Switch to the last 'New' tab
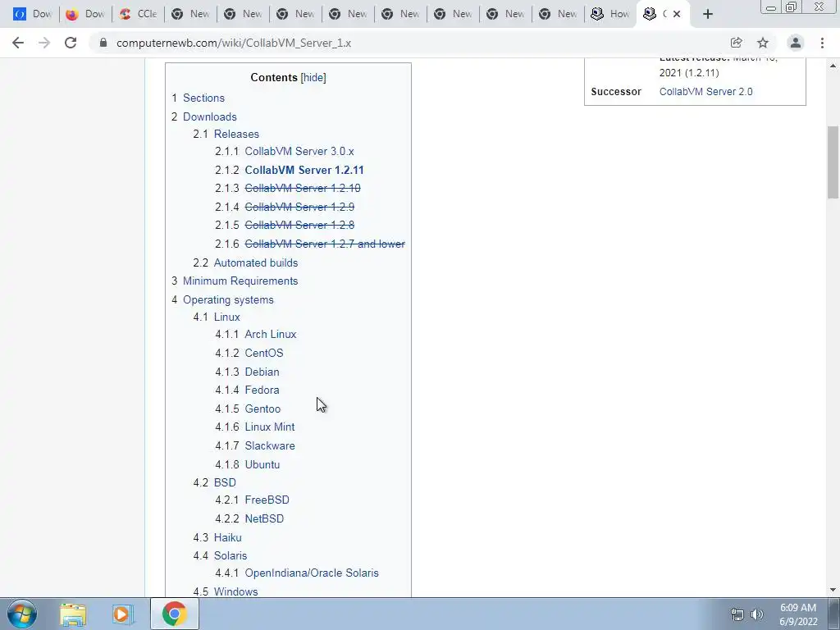This screenshot has height=630, width=840. point(558,15)
